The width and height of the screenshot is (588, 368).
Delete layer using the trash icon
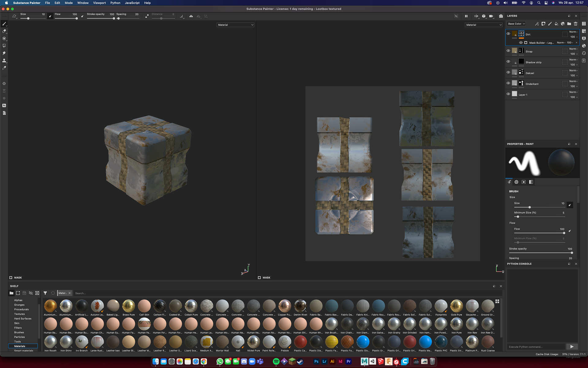pos(575,24)
